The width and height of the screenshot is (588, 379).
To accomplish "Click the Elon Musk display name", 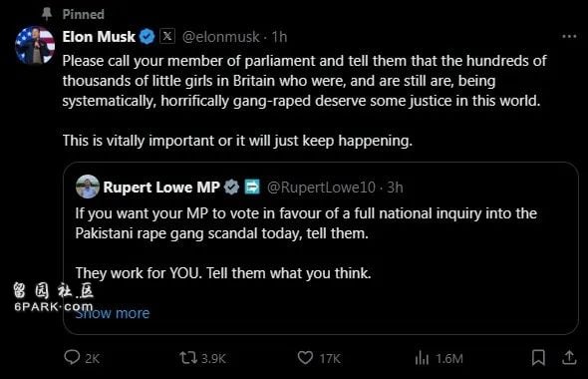I will pyautogui.click(x=99, y=37).
